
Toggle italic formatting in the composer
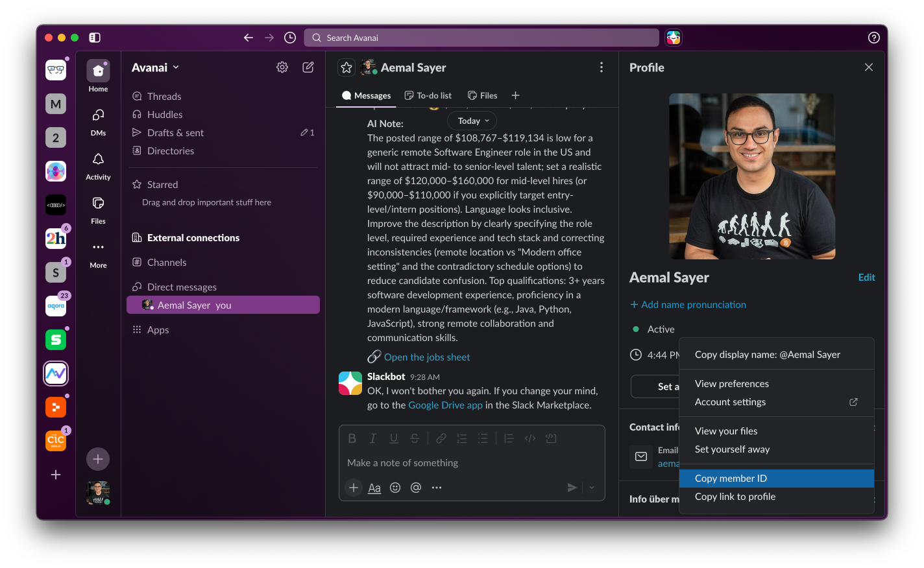pyautogui.click(x=373, y=438)
